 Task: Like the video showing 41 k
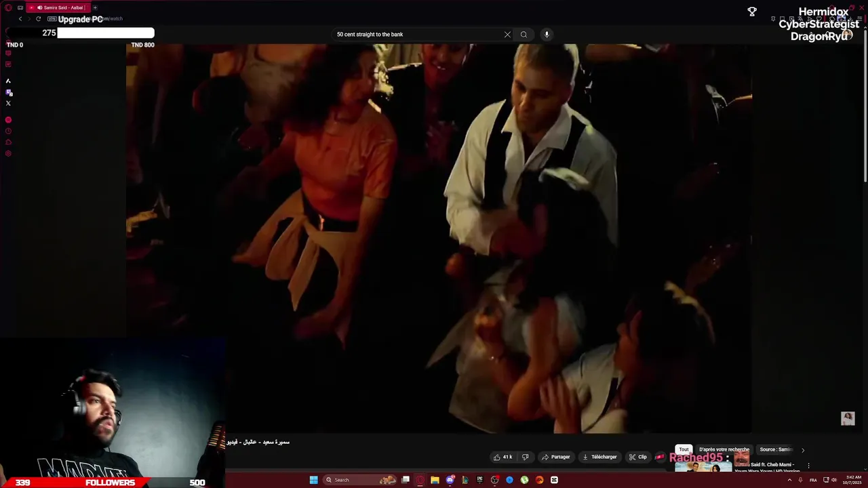point(502,457)
